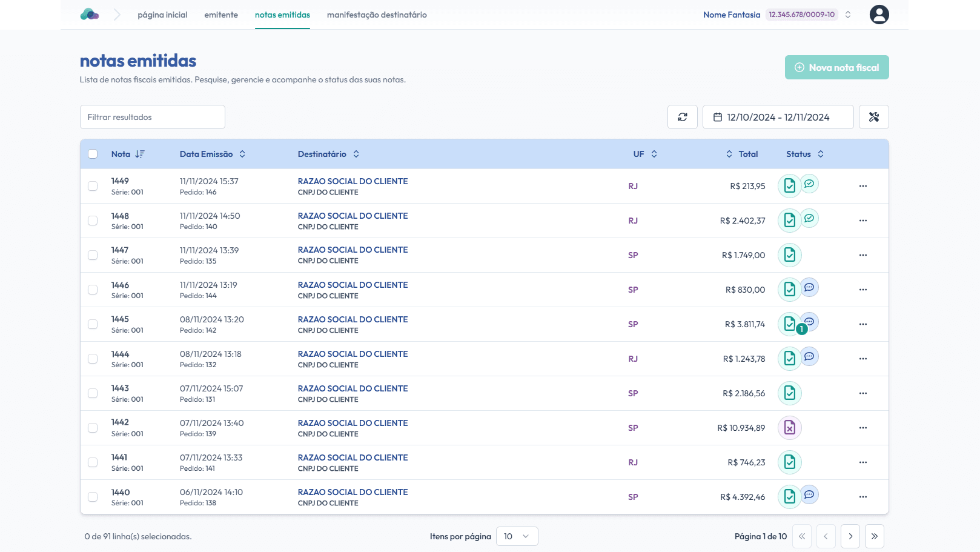Open the items per page dropdown
The height and width of the screenshot is (552, 980).
[517, 536]
